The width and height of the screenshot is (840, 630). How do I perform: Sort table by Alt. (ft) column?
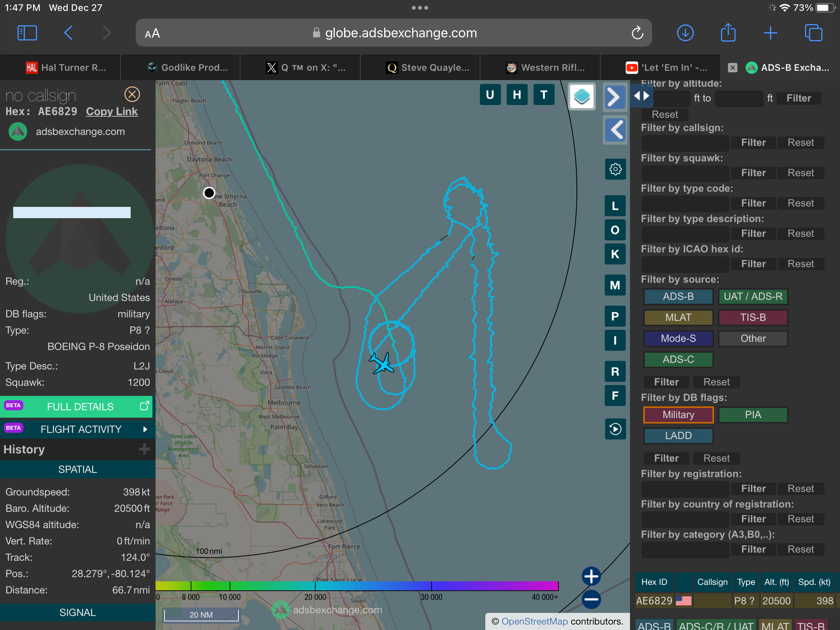point(776,582)
